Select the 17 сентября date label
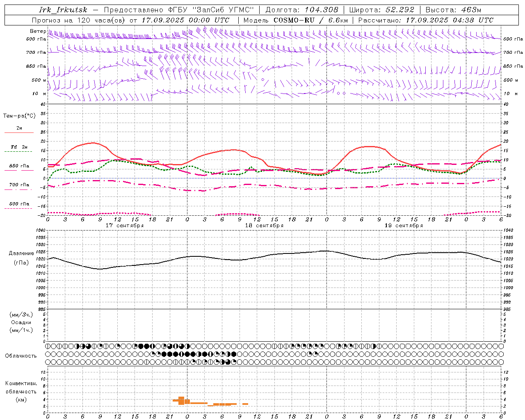 click(x=125, y=226)
